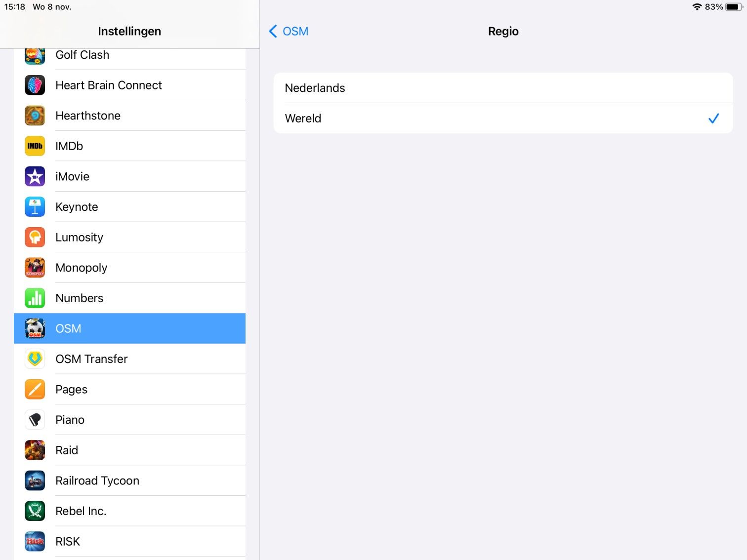747x560 pixels.
Task: Tap the blue checkmark next to Wereld
Action: coord(713,119)
